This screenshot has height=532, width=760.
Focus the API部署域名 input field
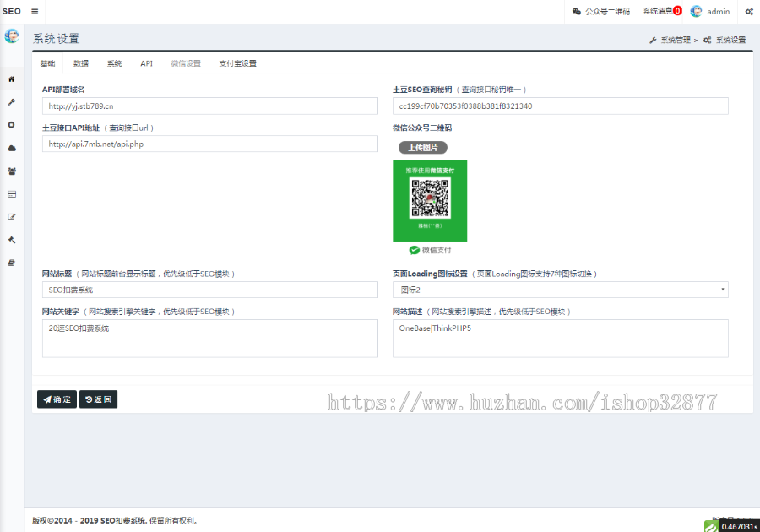click(x=210, y=106)
